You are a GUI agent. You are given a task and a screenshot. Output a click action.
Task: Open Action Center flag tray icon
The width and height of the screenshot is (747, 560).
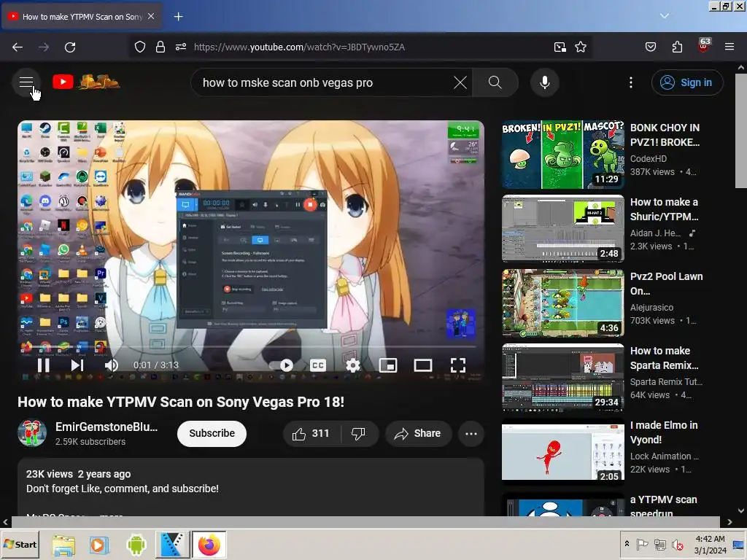[x=642, y=544]
